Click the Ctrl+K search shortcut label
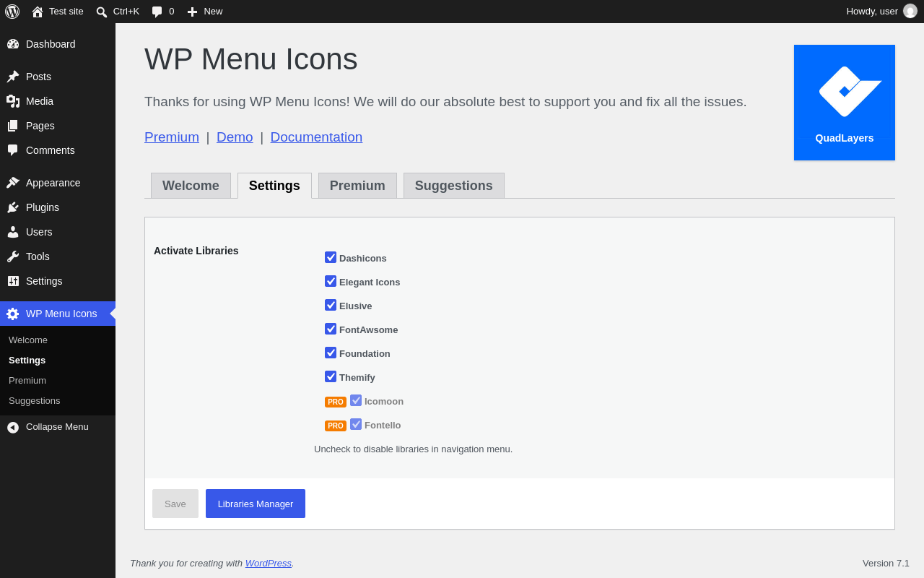The image size is (924, 578). [126, 12]
